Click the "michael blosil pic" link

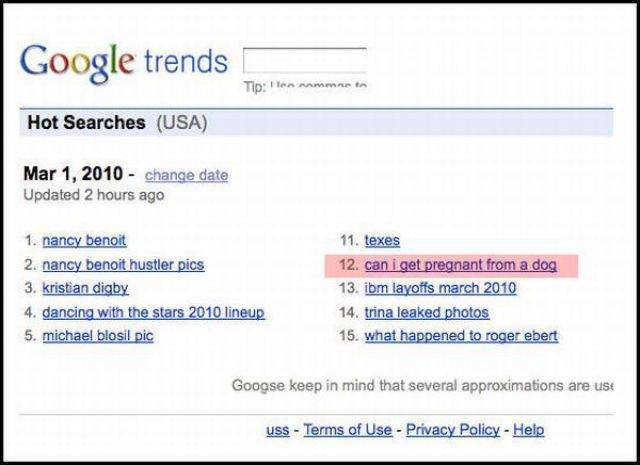97,336
